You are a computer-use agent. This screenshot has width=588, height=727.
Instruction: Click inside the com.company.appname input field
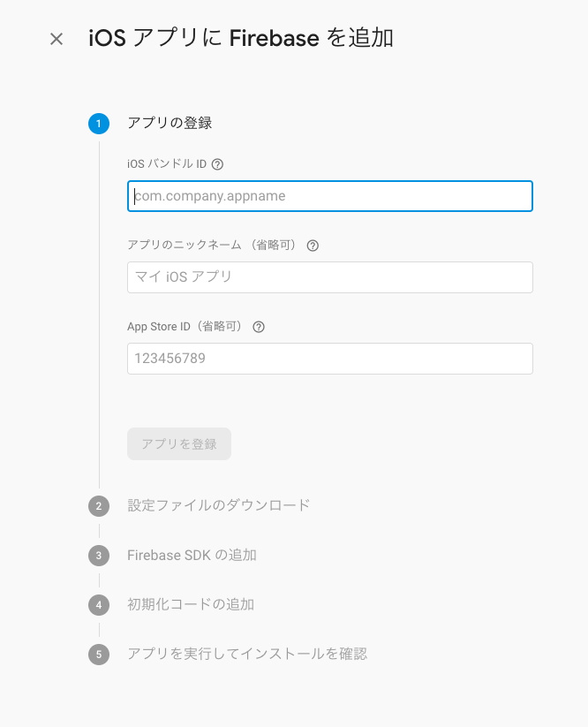329,196
